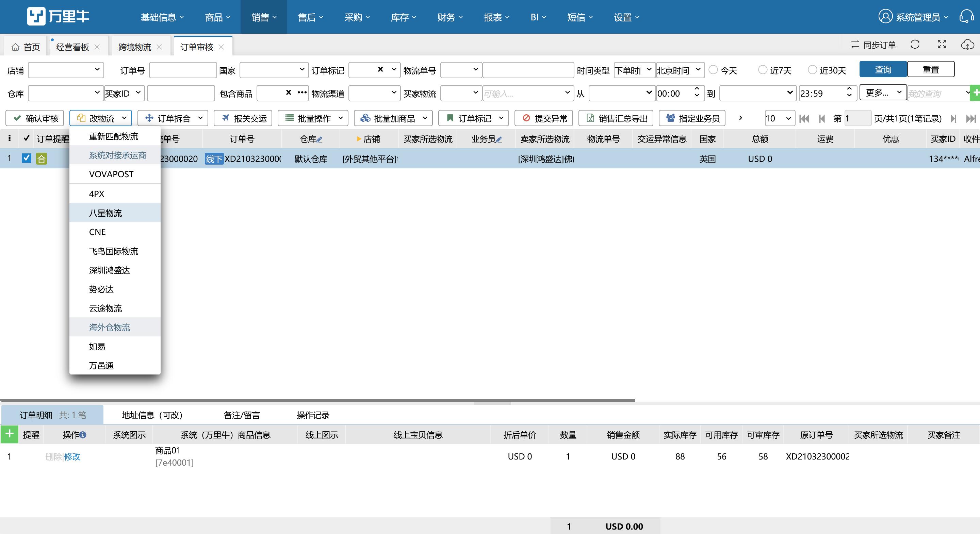
Task: Show more toolbar actions with the right chevron
Action: click(x=740, y=118)
